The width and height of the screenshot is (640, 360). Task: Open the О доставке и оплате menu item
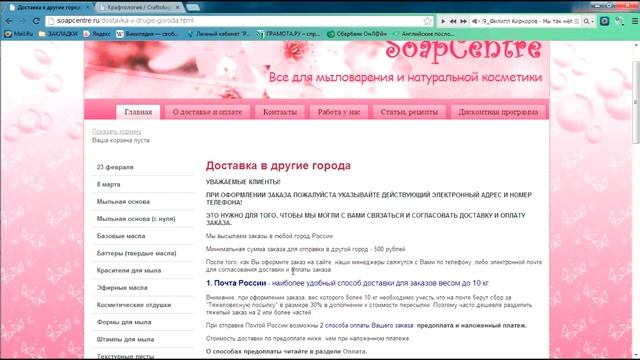[207, 112]
